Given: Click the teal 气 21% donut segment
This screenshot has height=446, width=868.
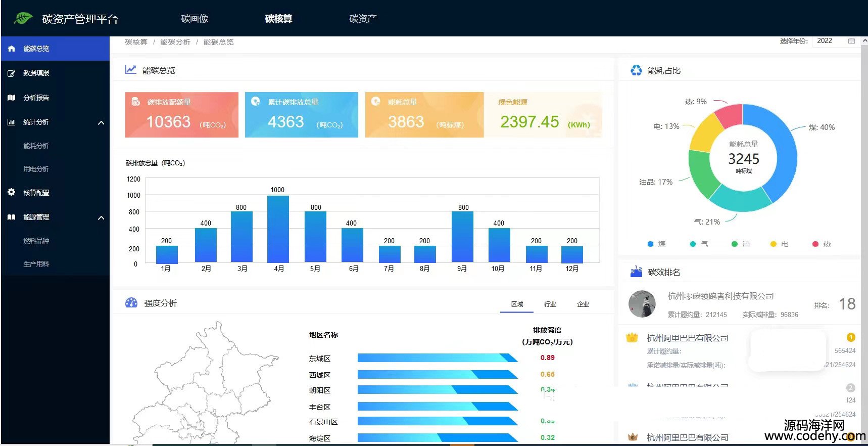Looking at the screenshot, I should pyautogui.click(x=740, y=198).
